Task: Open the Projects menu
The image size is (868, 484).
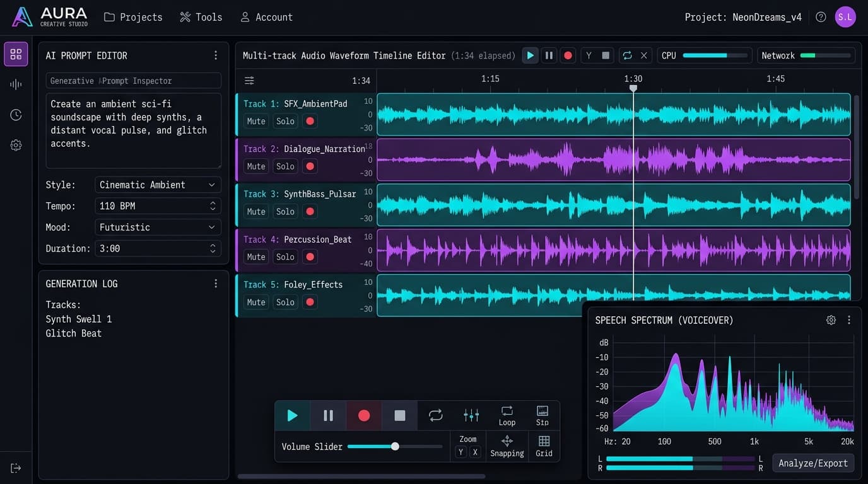Action: tap(133, 17)
